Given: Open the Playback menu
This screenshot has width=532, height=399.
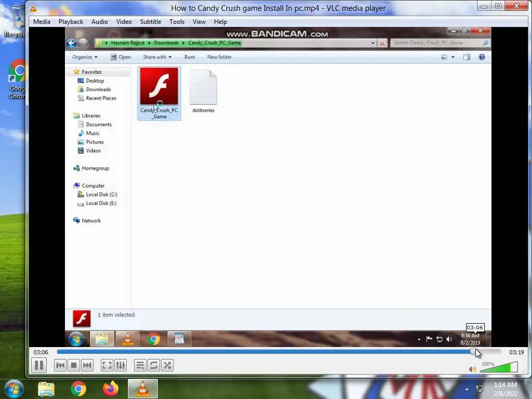Looking at the screenshot, I should (x=71, y=22).
